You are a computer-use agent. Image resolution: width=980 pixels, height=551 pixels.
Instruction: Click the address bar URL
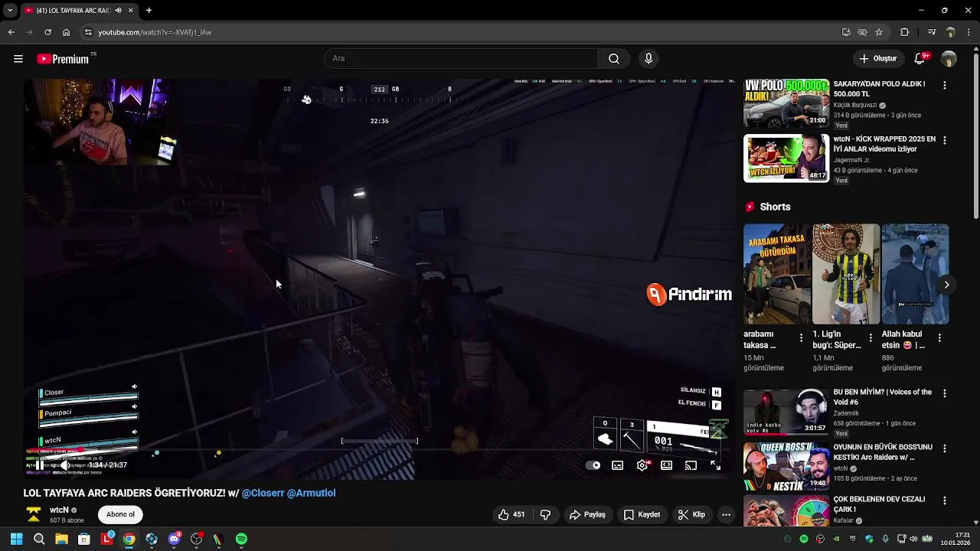point(155,32)
